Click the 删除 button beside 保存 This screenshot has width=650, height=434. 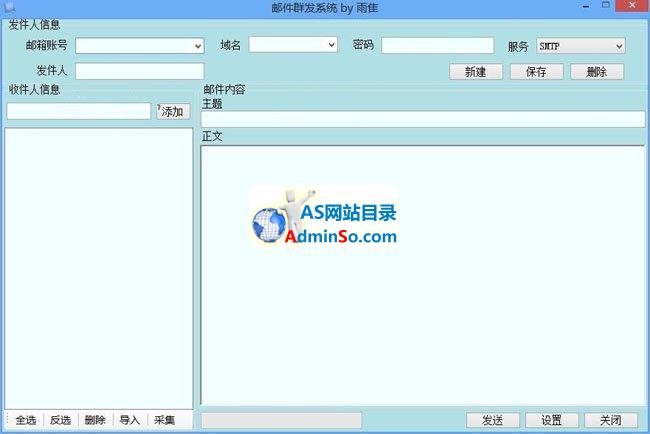597,72
